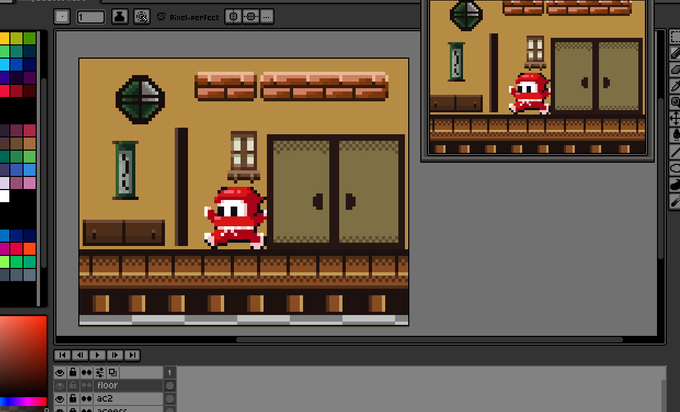Go to the first frame
Image resolution: width=680 pixels, height=412 pixels.
pos(62,355)
